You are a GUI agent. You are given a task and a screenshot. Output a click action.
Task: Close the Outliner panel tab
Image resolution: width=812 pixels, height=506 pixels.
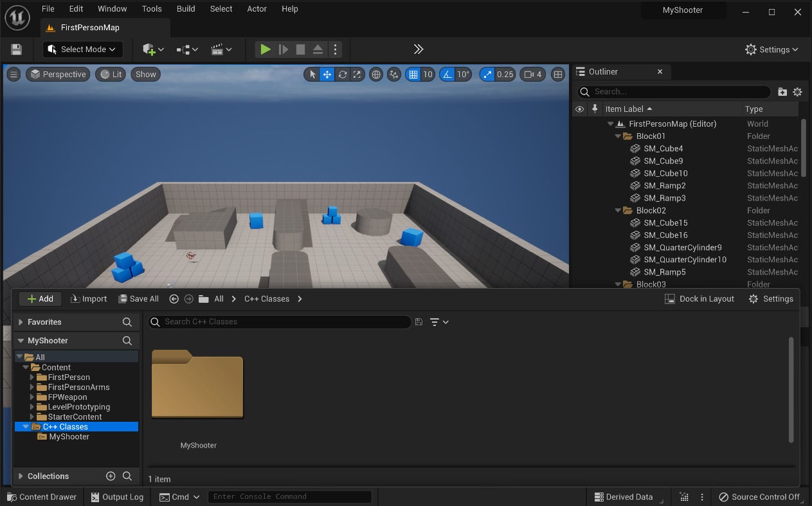(660, 72)
